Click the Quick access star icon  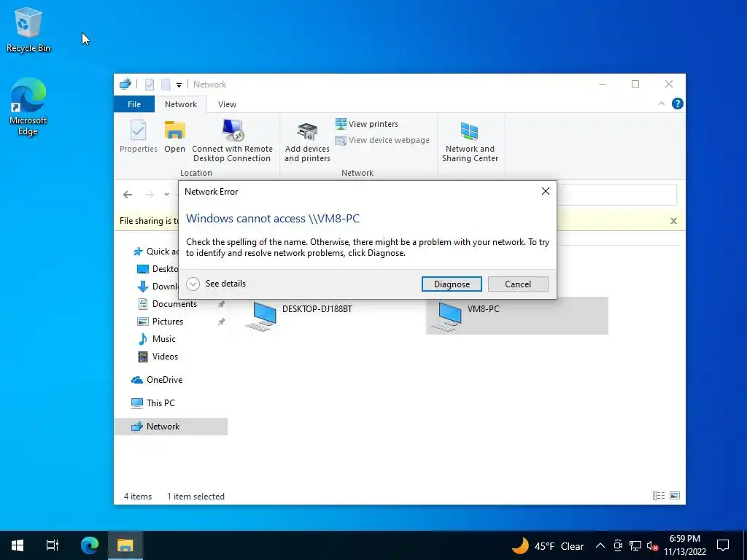pos(138,252)
